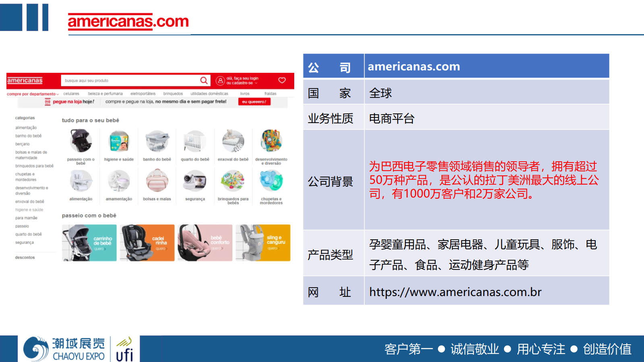Select the '全球' country cell
Screen dimensions: 644x362
point(487,93)
